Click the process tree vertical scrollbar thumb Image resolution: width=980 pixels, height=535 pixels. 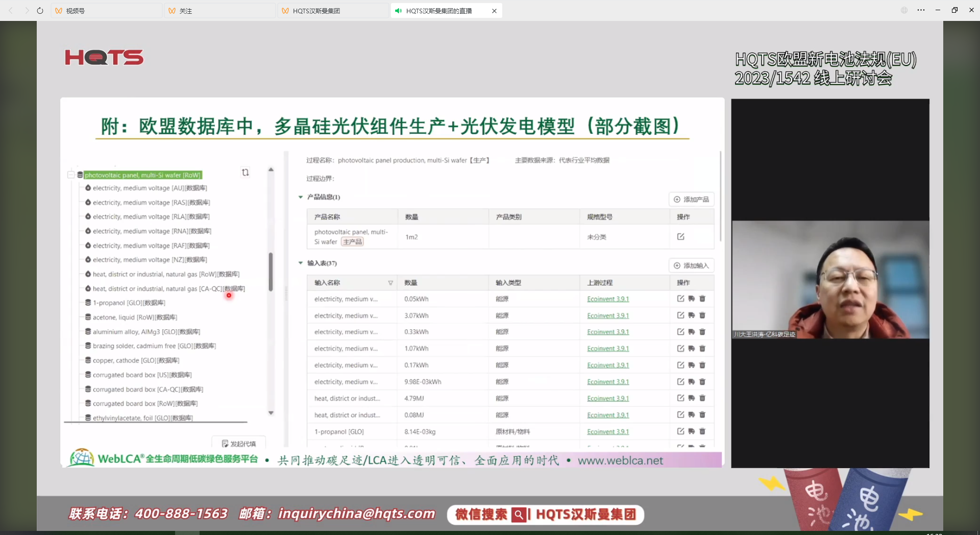click(271, 272)
